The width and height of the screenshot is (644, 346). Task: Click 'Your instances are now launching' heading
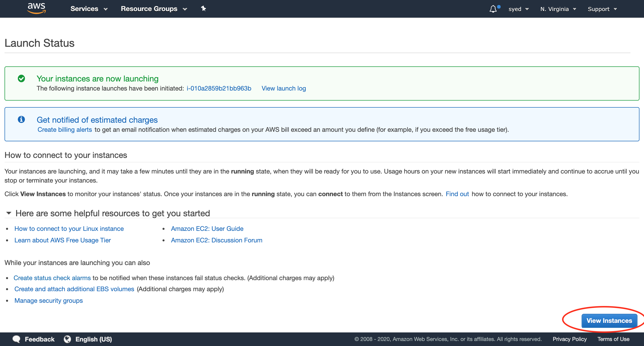[98, 79]
